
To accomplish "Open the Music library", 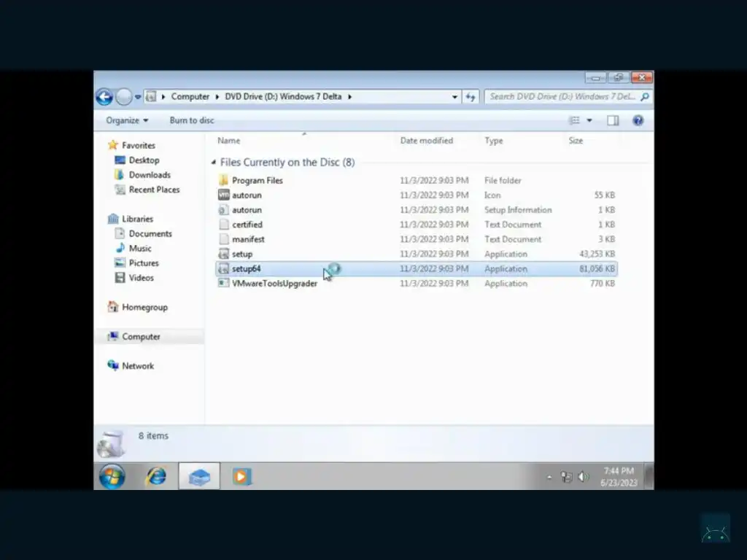I will tap(140, 249).
